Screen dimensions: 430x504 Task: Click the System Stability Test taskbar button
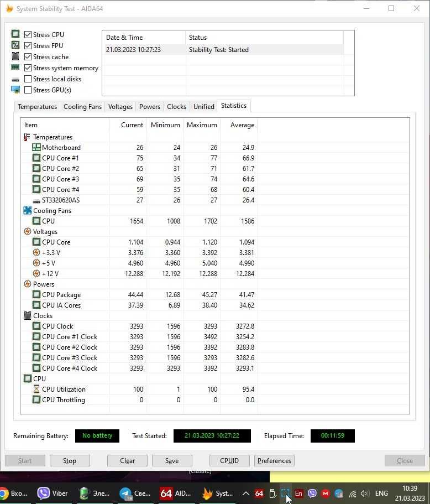(217, 493)
